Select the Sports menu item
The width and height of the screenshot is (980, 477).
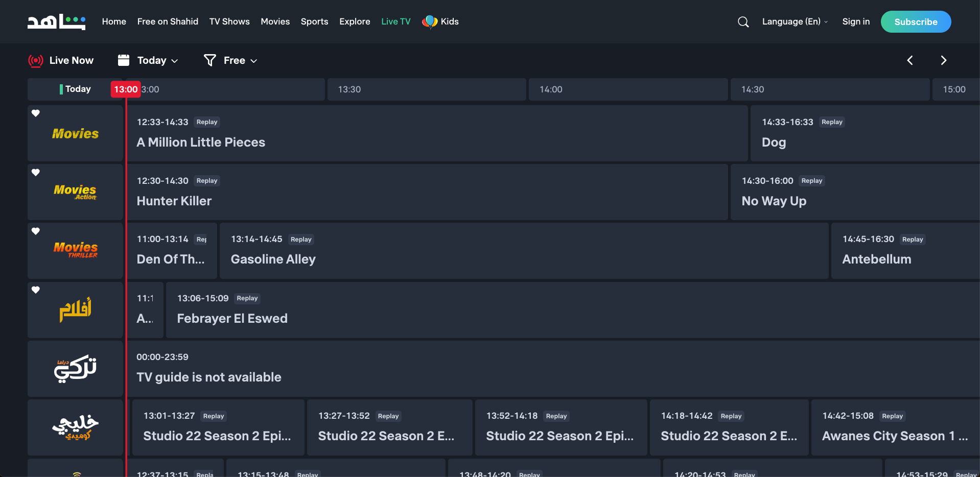[314, 21]
